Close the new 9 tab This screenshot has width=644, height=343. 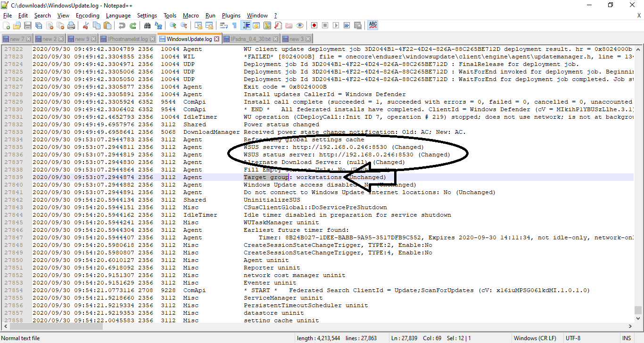93,39
